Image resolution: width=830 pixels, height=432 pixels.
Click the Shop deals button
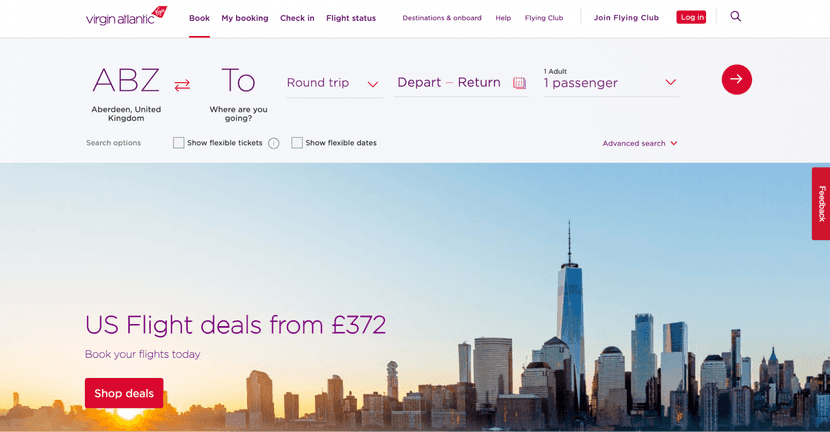click(x=124, y=393)
